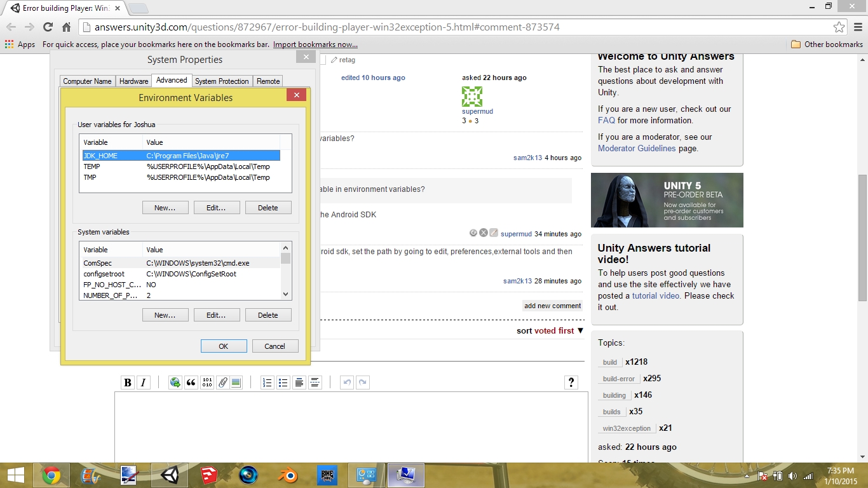Click system variables scrollbar down arrow
The height and width of the screenshot is (488, 868).
pos(286,294)
